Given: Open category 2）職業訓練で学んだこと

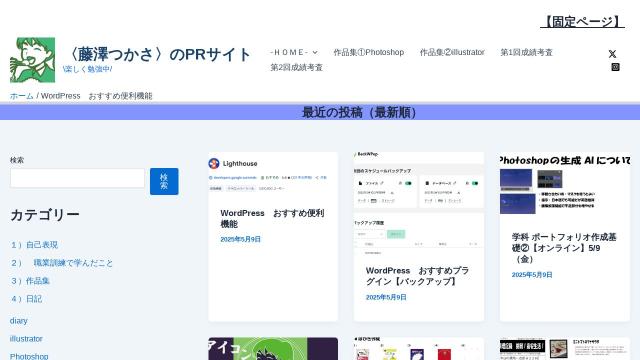Looking at the screenshot, I should click(62, 263).
